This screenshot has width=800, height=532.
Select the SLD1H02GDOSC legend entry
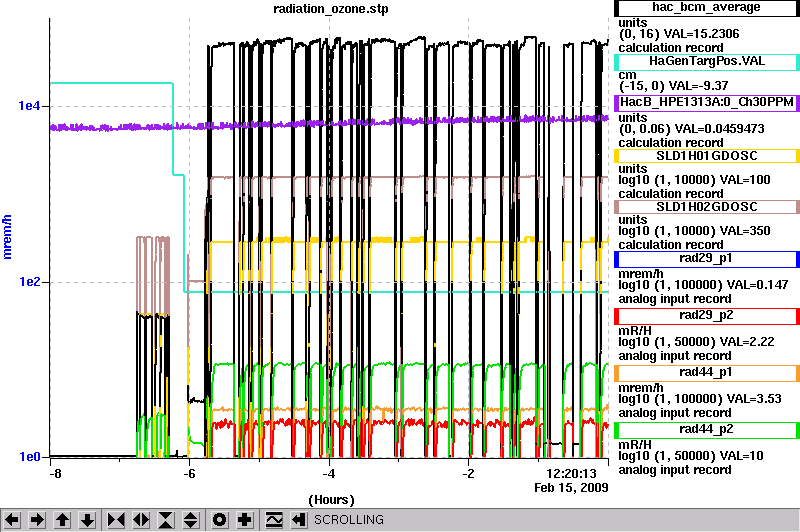[707, 207]
